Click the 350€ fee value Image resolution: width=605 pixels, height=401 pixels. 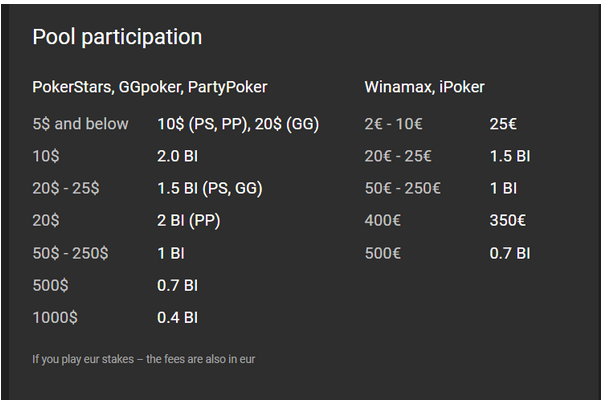tap(508, 220)
